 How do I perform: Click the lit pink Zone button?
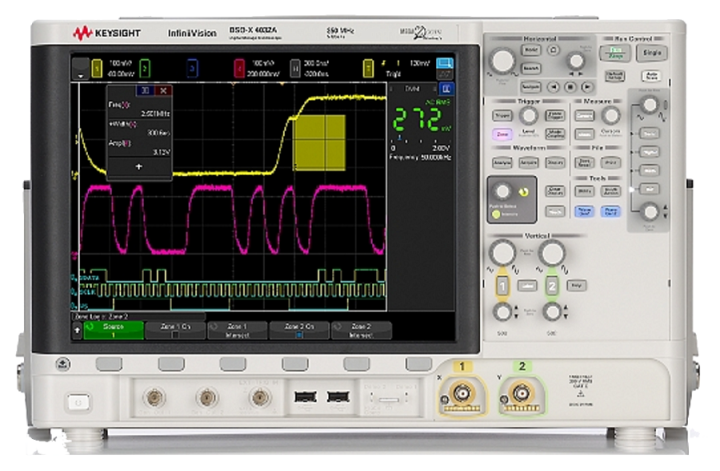pyautogui.click(x=502, y=135)
